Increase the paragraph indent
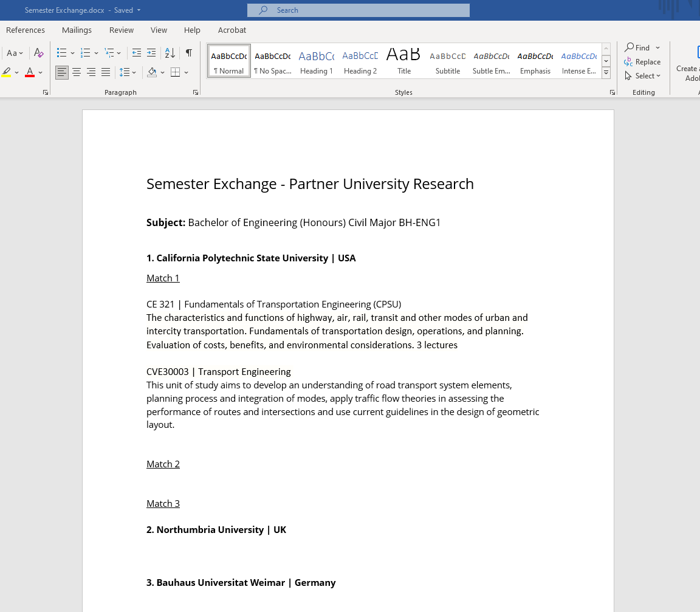The image size is (700, 612). 151,53
